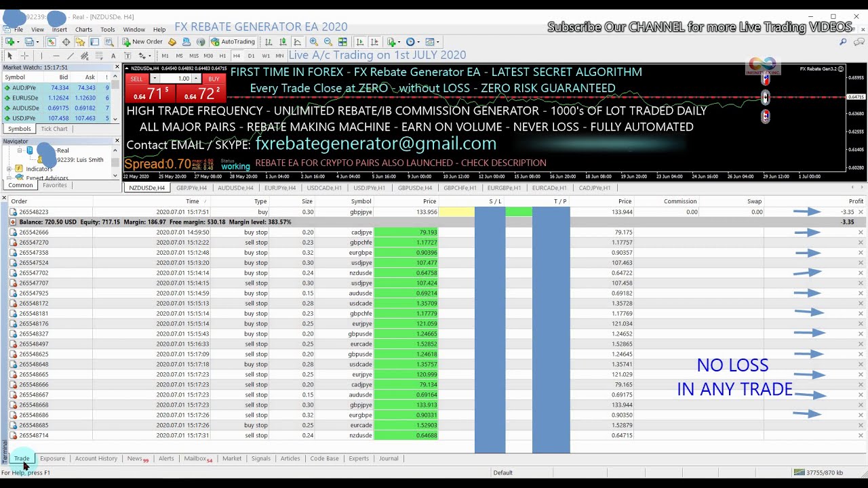
Task: Switch timeframe to M1
Action: tap(165, 56)
